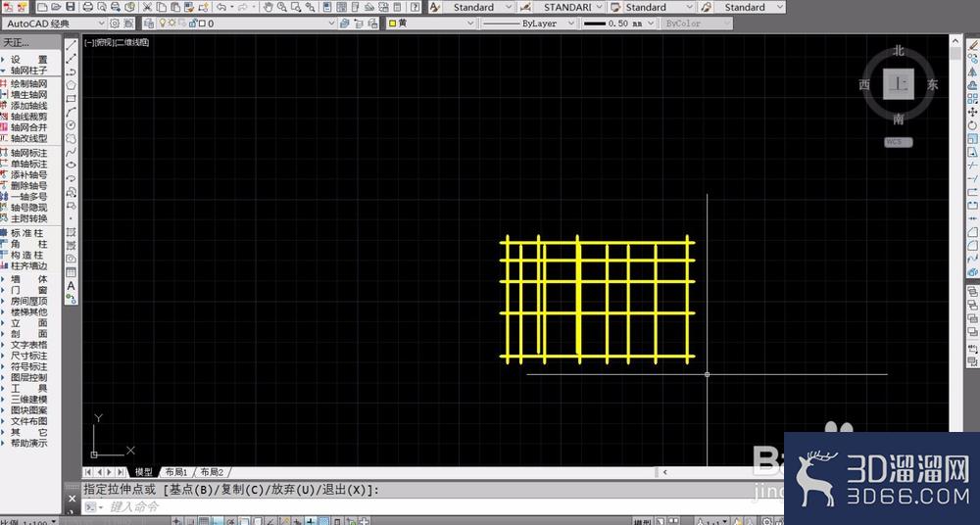980x525 pixels.
Task: Click the Open file folder icon
Action: point(56,7)
